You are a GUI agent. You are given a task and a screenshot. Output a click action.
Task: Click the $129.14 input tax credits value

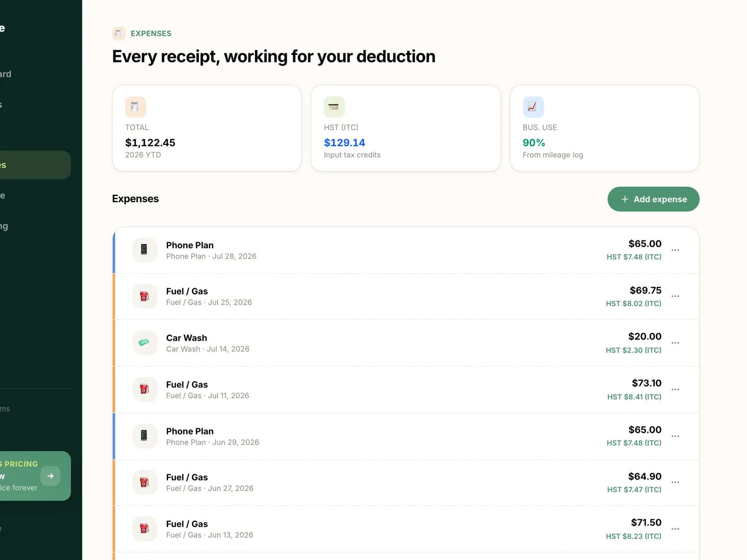(345, 143)
